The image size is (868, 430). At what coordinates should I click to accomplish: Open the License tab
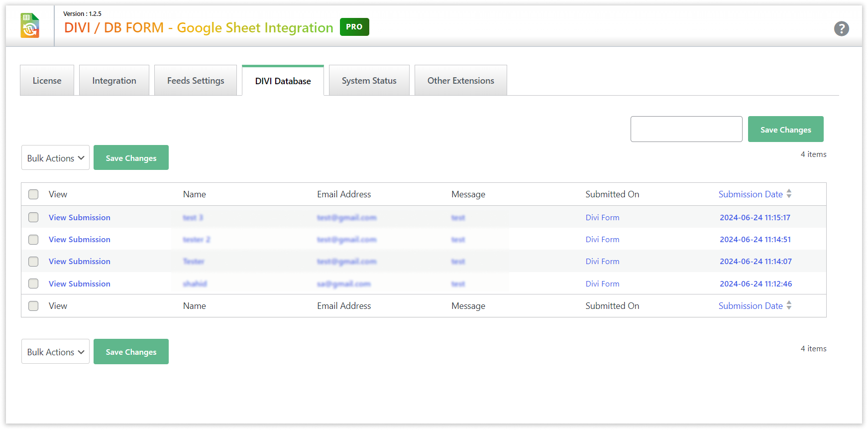pos(47,81)
